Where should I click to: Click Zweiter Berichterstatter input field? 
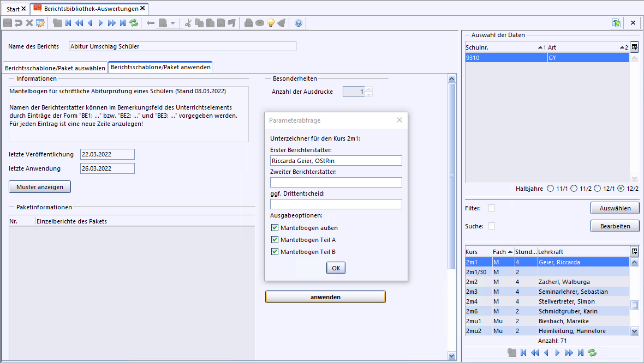[336, 183]
